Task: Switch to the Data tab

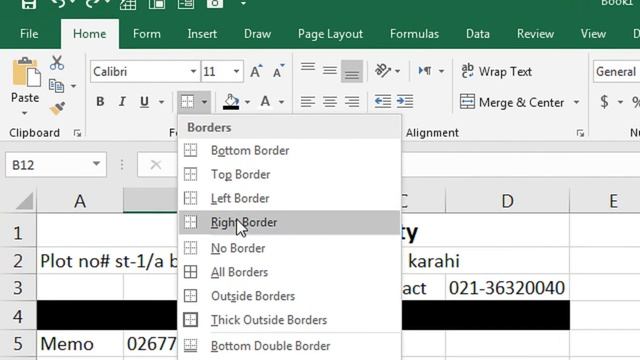Action: (x=478, y=34)
